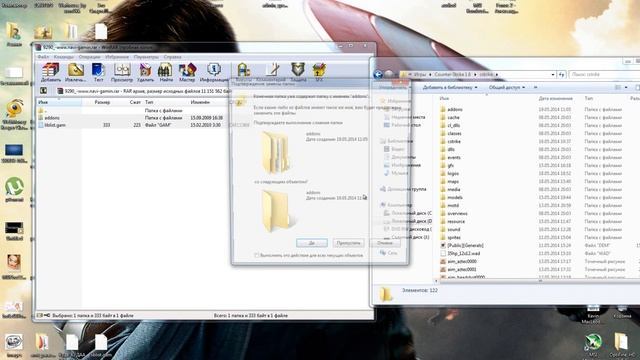The width and height of the screenshot is (640, 360).
Task: Click the SFX icon in WinRAR toolbar
Action: click(x=319, y=72)
